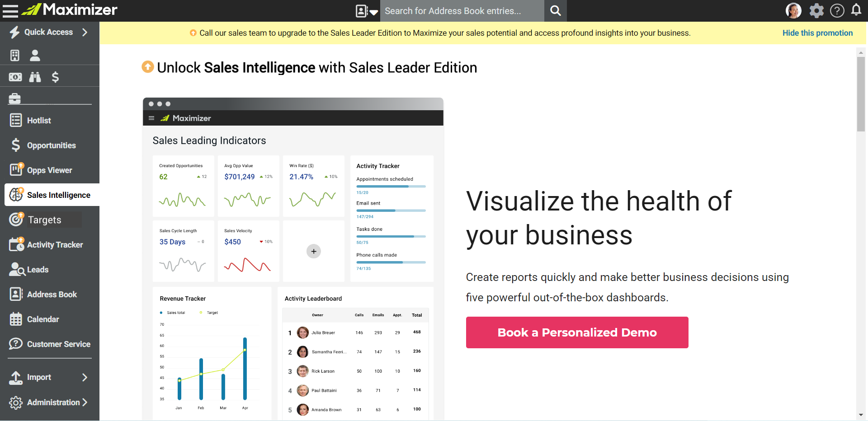Click the Targets bullseye icon
The image size is (868, 421).
coord(16,219)
